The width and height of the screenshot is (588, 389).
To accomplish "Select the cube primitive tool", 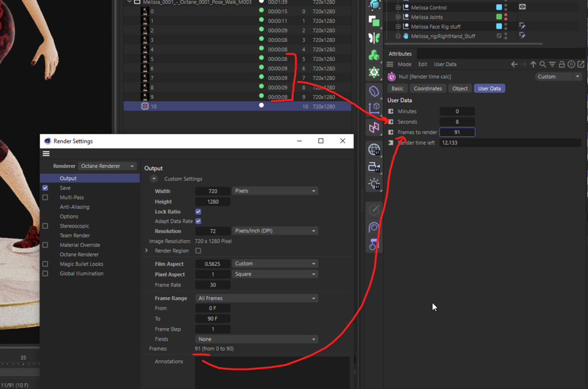I will click(x=374, y=4).
